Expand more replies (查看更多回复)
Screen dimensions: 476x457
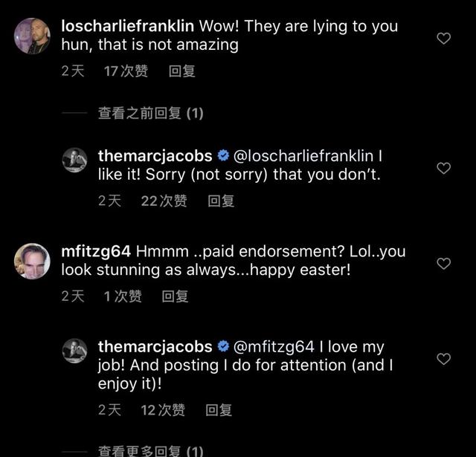[x=150, y=451]
